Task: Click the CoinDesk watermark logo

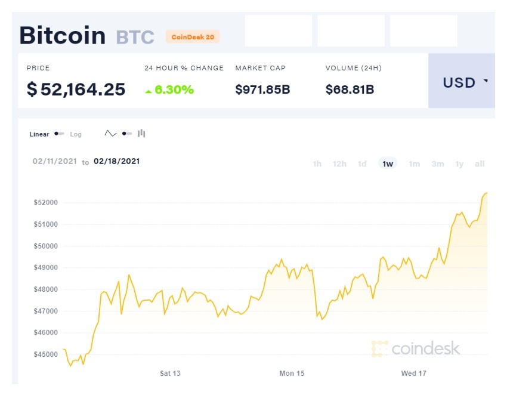Action: (416, 348)
